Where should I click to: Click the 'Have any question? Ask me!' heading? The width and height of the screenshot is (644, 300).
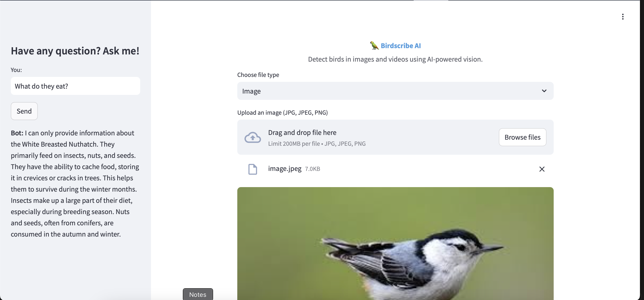pyautogui.click(x=75, y=51)
